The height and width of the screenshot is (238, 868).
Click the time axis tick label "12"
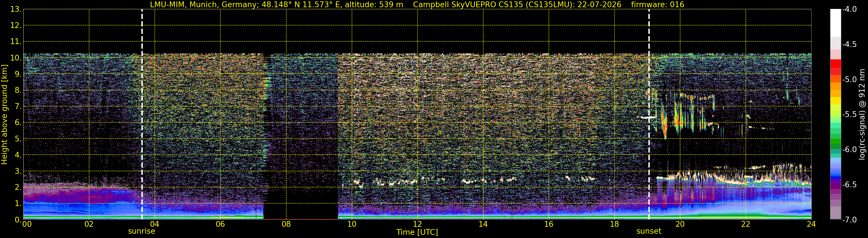click(417, 224)
